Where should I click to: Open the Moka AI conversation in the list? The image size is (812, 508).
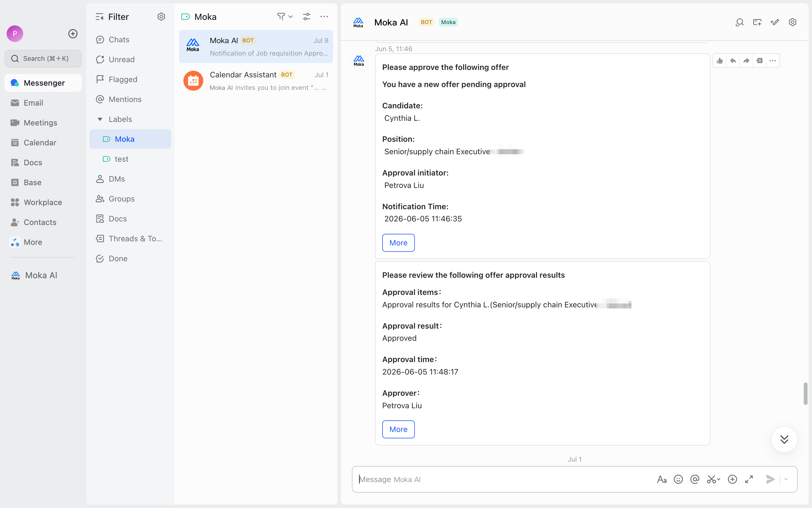coord(256,46)
